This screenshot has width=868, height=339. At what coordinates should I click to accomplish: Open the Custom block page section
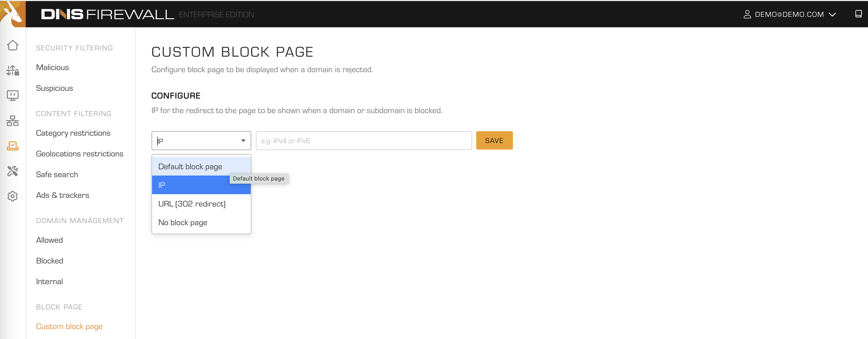coord(69,326)
